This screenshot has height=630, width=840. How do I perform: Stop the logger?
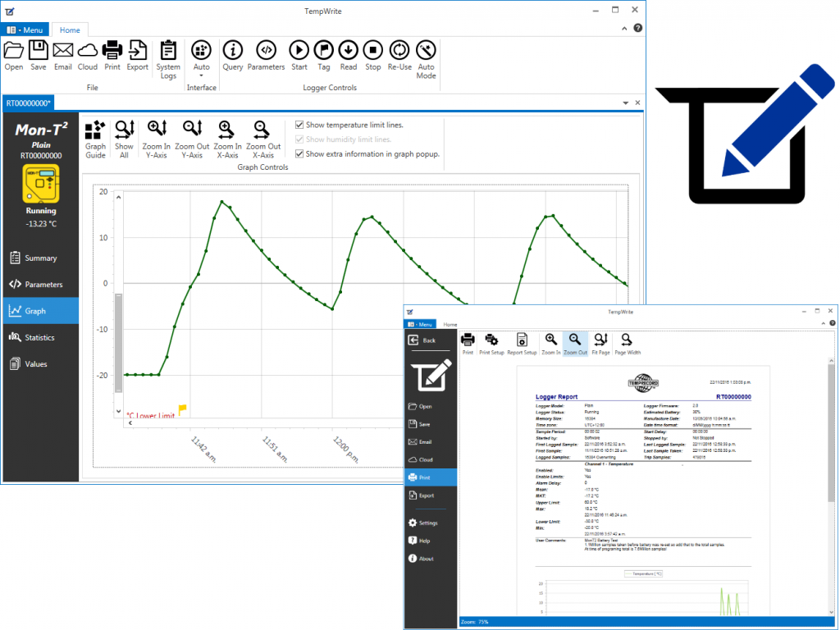coord(373,55)
